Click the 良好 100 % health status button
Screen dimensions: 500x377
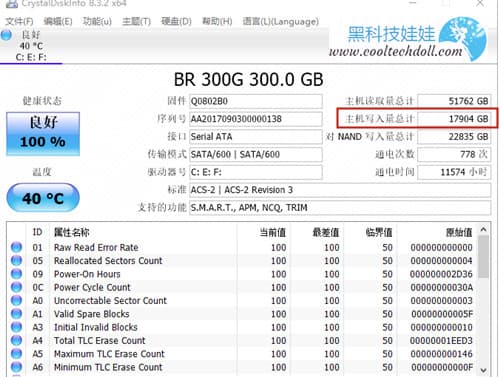pyautogui.click(x=43, y=134)
